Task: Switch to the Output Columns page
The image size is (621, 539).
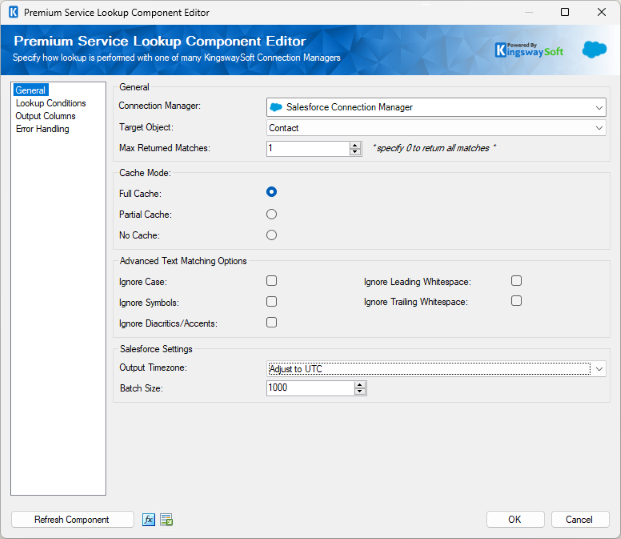Action: click(46, 116)
